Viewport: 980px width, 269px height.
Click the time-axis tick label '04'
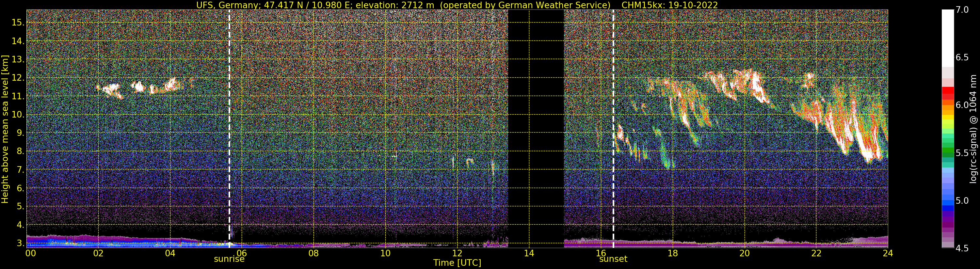point(170,253)
